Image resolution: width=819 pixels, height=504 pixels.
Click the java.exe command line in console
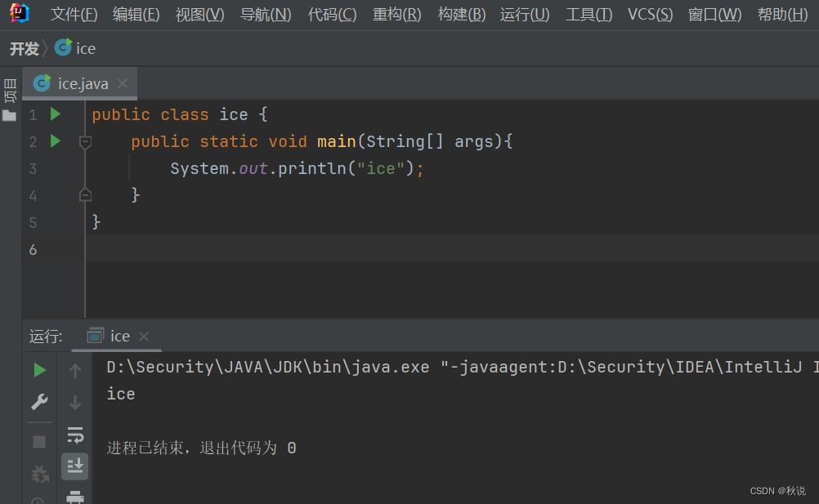(x=463, y=368)
